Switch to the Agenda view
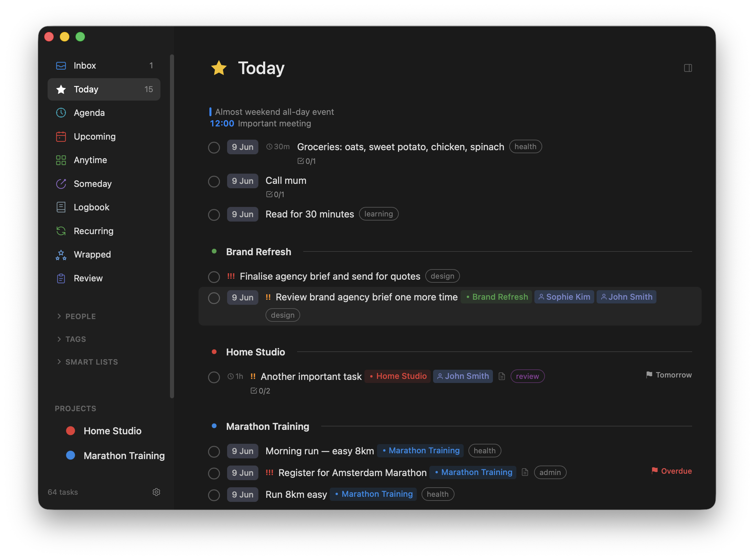Viewport: 754px width, 560px height. click(104, 113)
